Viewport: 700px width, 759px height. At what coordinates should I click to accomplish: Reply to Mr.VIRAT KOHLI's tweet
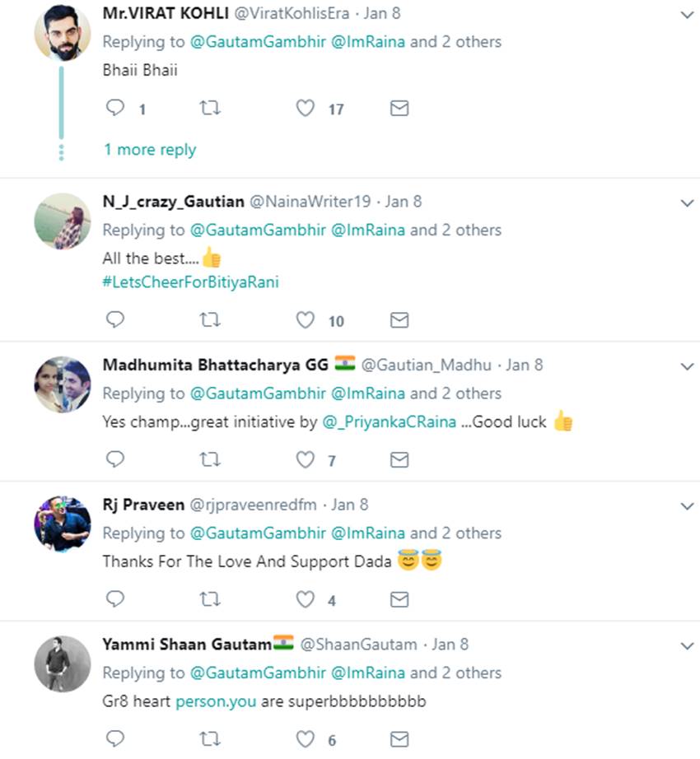click(x=115, y=108)
